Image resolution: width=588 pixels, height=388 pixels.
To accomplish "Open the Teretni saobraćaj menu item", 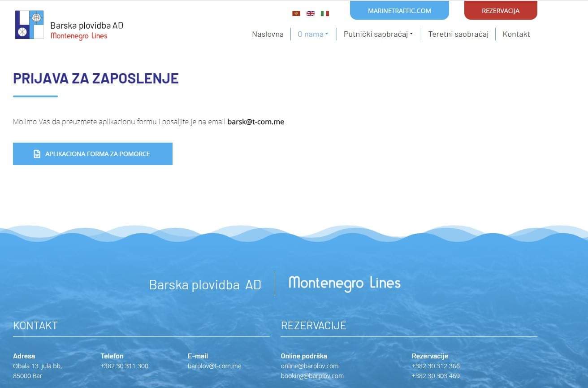I will [x=458, y=34].
